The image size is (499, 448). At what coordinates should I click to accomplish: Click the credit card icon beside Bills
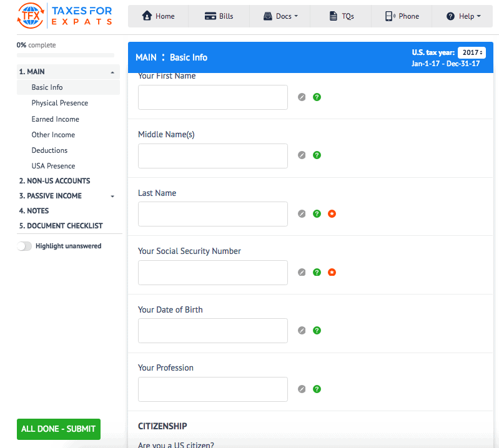(210, 16)
